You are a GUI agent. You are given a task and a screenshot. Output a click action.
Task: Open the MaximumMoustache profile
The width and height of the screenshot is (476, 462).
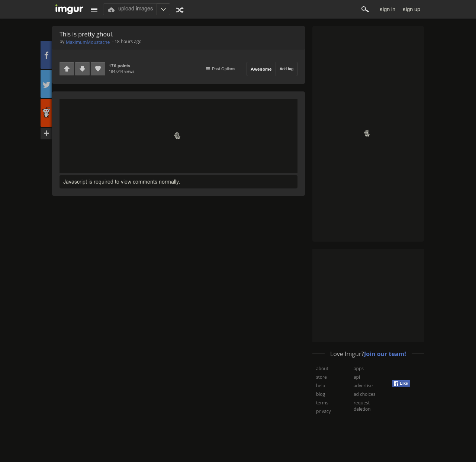pyautogui.click(x=88, y=42)
